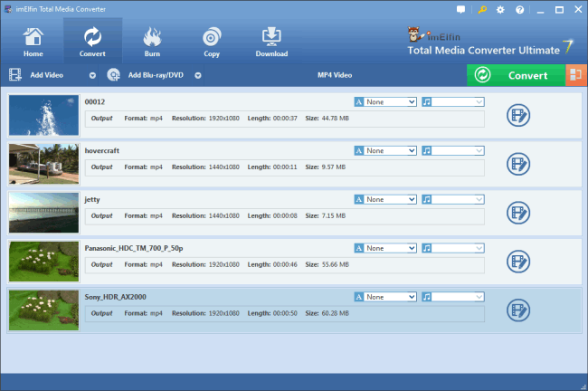The height and width of the screenshot is (391, 588).
Task: Open the Home tab
Action: click(33, 42)
